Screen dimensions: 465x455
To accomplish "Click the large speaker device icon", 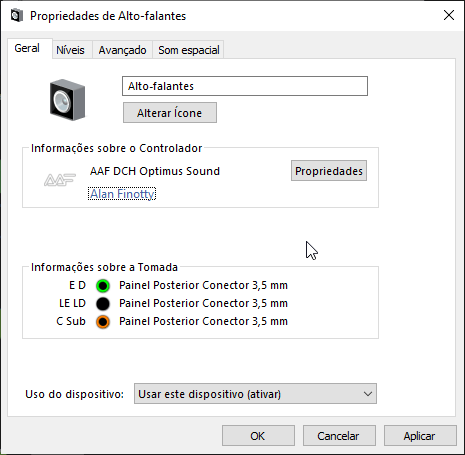I will click(67, 100).
